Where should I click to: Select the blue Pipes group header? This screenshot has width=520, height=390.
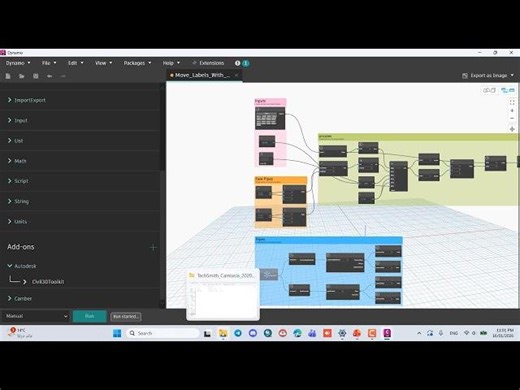pyautogui.click(x=329, y=240)
